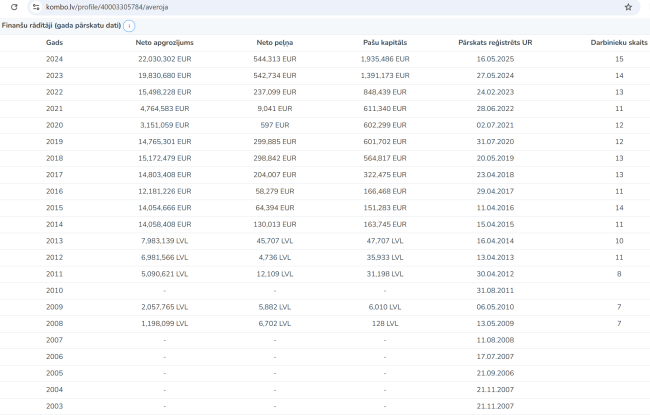Image resolution: width=650 pixels, height=415 pixels.
Task: Select the 2024 year row cell
Action: coord(54,59)
